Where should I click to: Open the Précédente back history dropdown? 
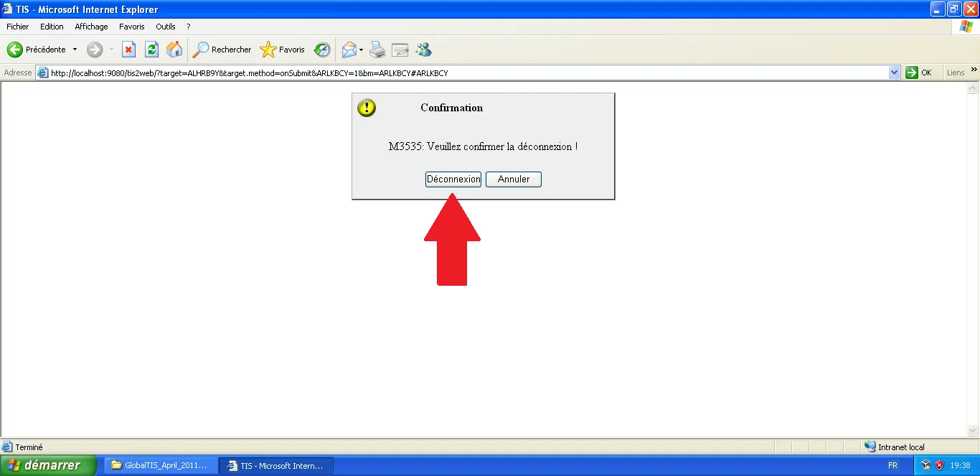click(x=74, y=49)
